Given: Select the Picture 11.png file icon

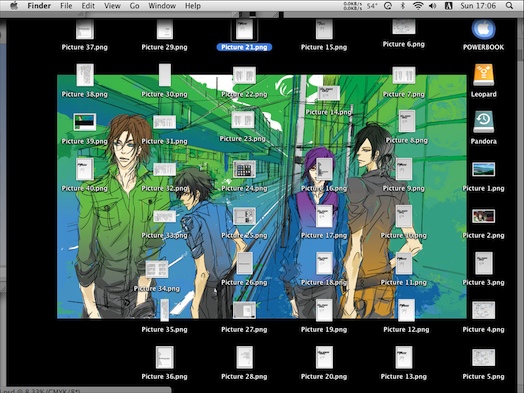Looking at the screenshot, I should [404, 263].
